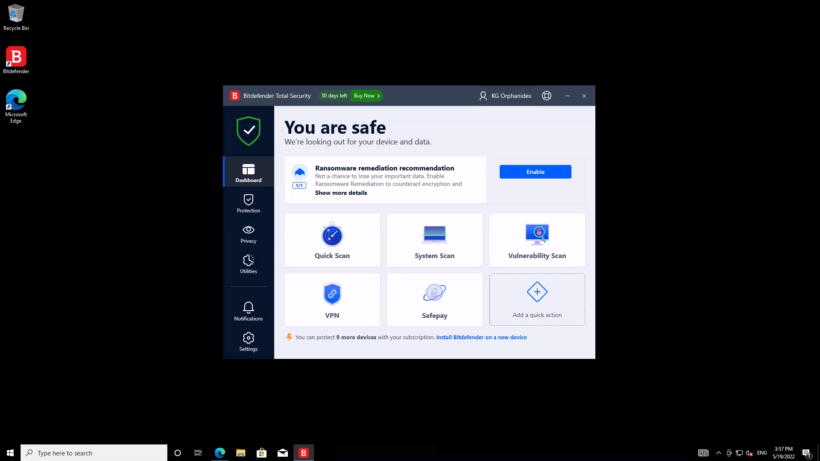Open File Explorer from the taskbar

[x=241, y=453]
